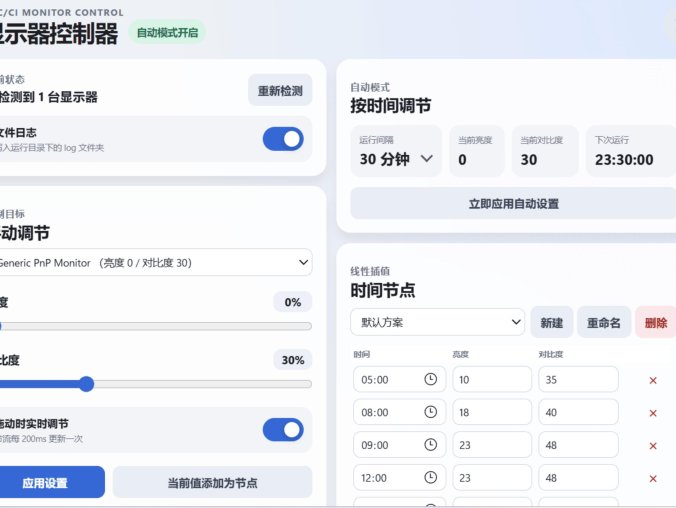Click the 重命名 scheme button
676x508 pixels.
pos(604,323)
